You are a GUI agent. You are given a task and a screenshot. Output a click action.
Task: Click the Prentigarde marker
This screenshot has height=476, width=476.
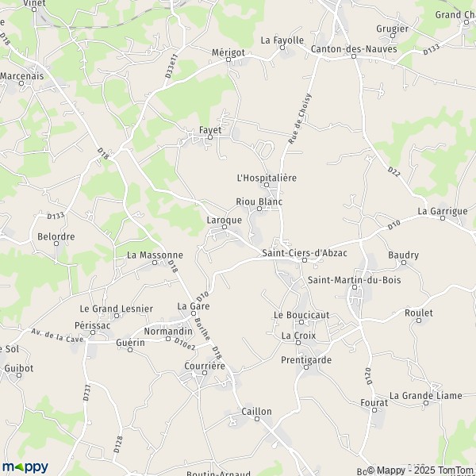(306, 367)
